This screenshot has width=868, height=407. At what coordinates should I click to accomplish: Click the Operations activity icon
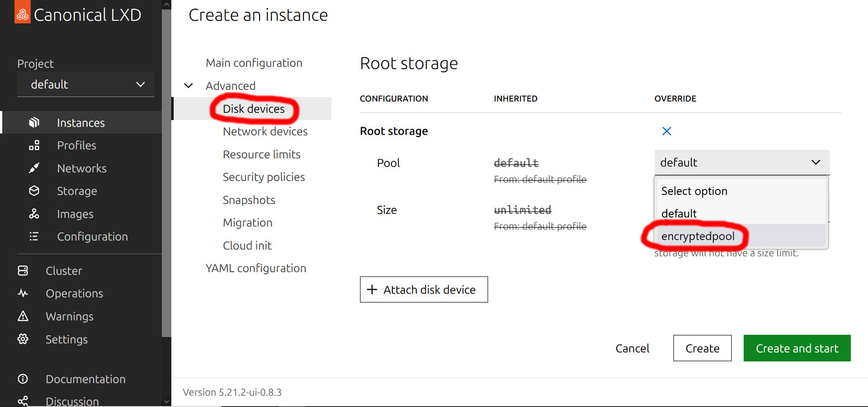click(23, 293)
